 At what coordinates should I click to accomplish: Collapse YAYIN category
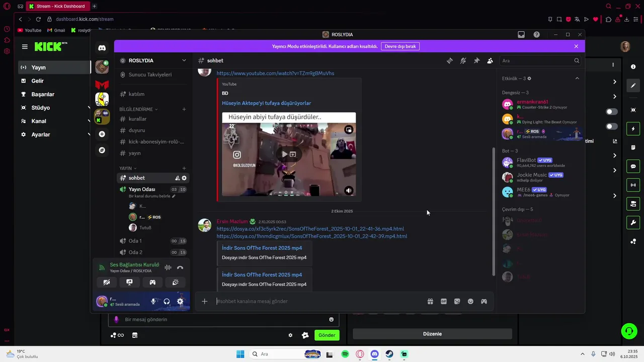pos(128,168)
